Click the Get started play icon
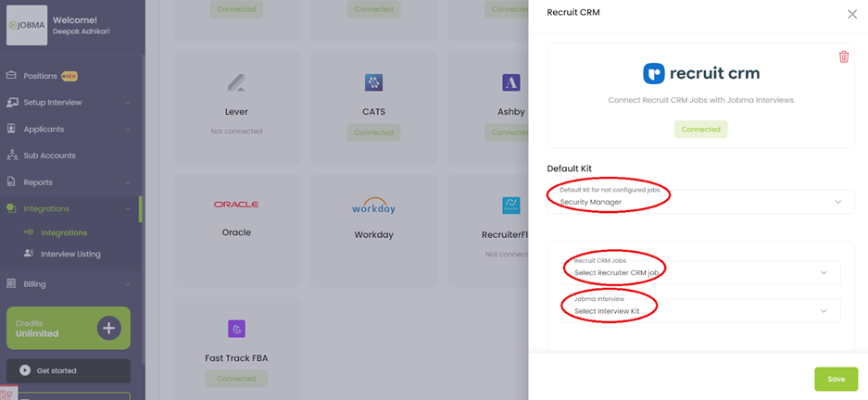The image size is (868, 400). coord(25,370)
